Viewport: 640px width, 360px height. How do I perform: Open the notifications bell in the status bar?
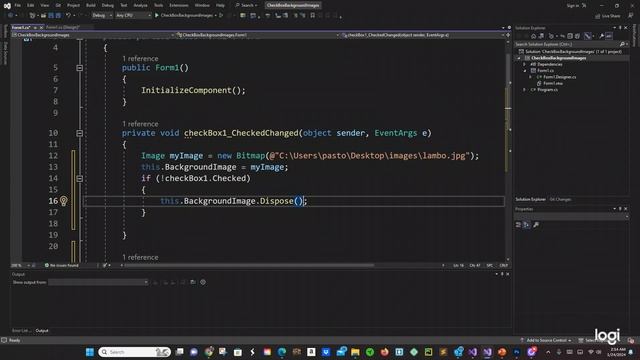pos(631,340)
